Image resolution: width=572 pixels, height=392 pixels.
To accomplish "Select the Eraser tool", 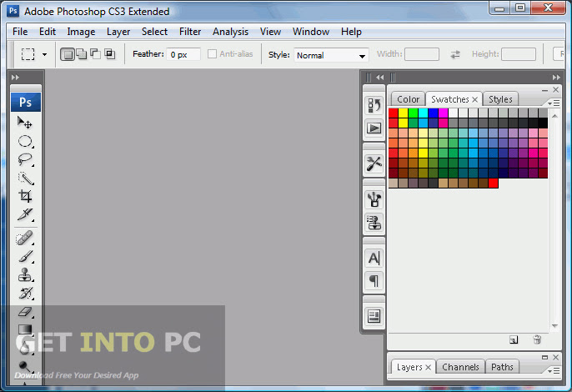I will (x=25, y=312).
